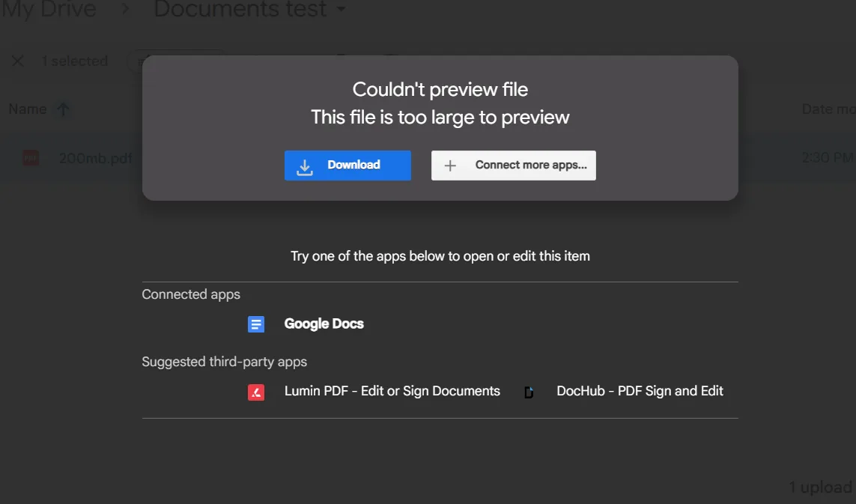Click the X to clear the selection
The height and width of the screenshot is (504, 856).
17,61
